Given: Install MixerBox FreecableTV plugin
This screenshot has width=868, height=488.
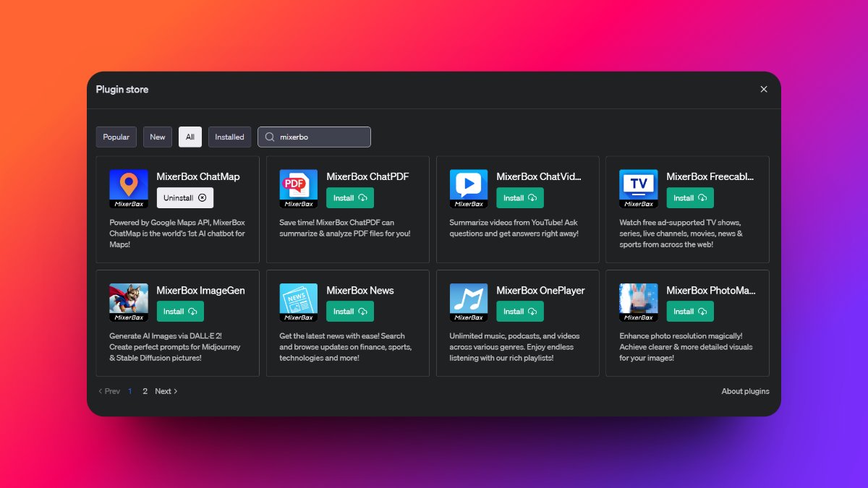Looking at the screenshot, I should (x=690, y=198).
